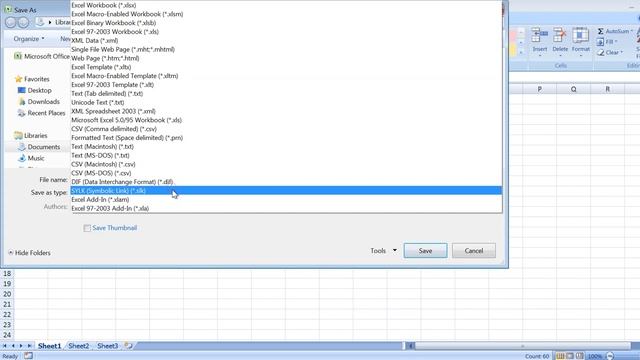Select Music library
The height and width of the screenshot is (360, 640).
(31, 158)
